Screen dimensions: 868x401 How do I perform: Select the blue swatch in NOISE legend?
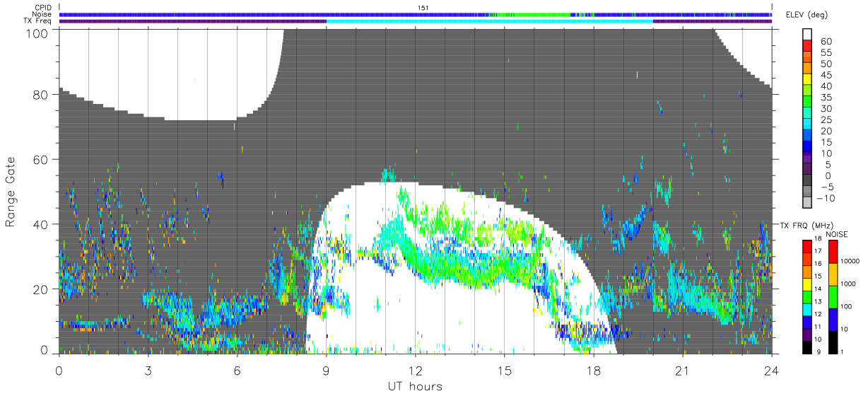[832, 319]
